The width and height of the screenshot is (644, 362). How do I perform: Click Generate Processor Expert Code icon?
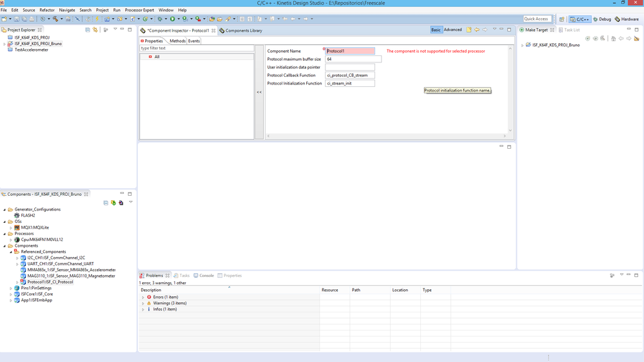(x=113, y=203)
